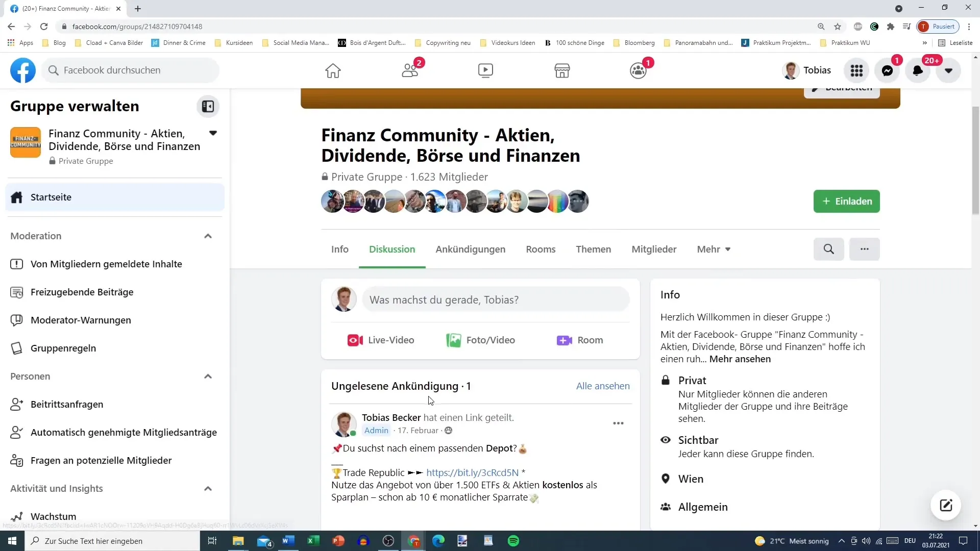The image size is (980, 551).
Task: Click the Facebook home icon in top navigation
Action: (x=333, y=70)
